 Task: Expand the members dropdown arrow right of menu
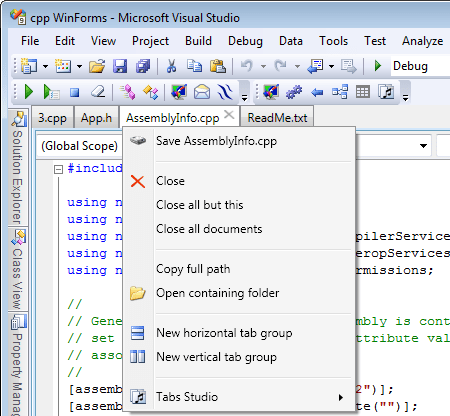[423, 146]
